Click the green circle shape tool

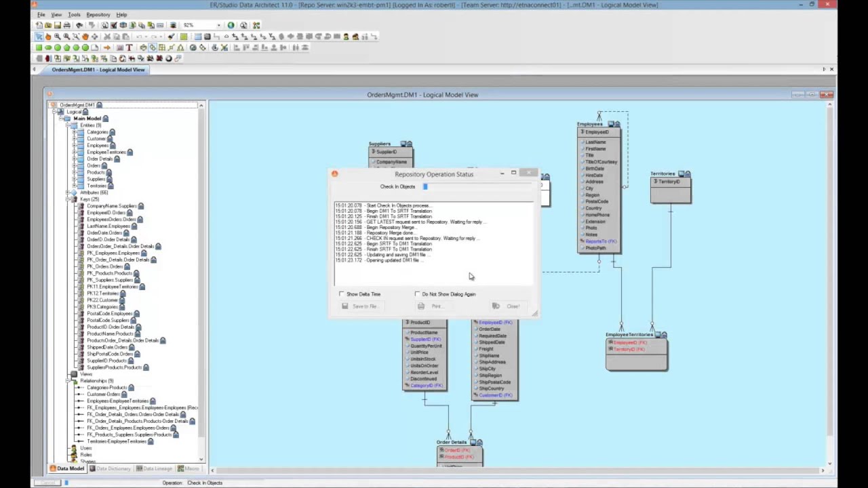[x=58, y=47]
